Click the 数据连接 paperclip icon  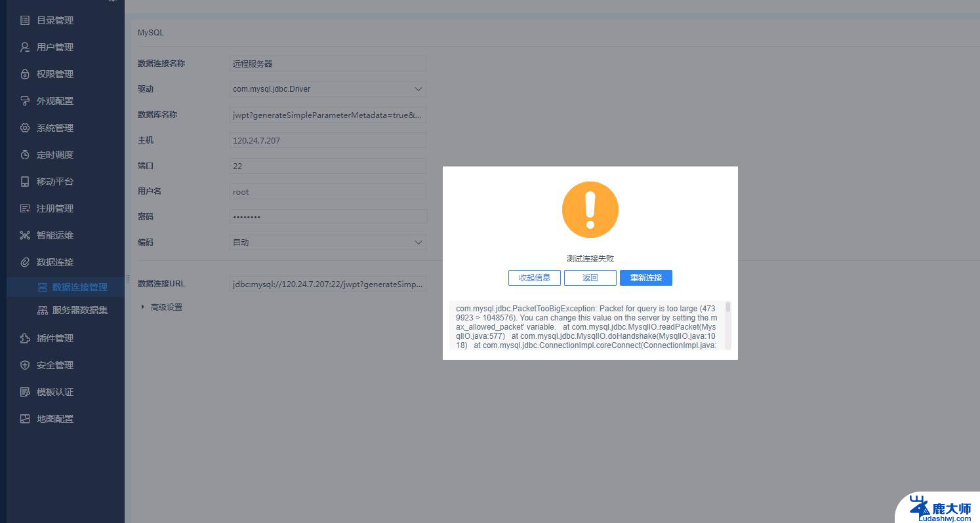[25, 262]
